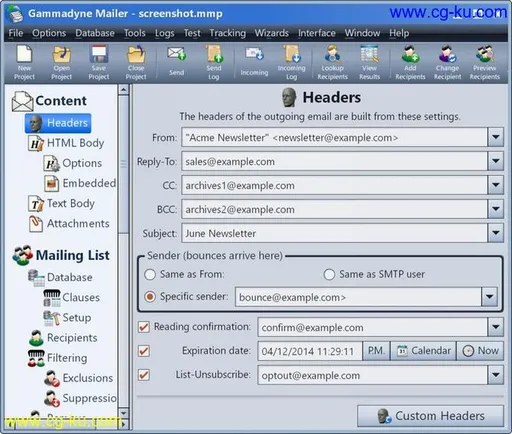Toggle the List-Unsubscribe checkbox
512x434 pixels.
[144, 375]
